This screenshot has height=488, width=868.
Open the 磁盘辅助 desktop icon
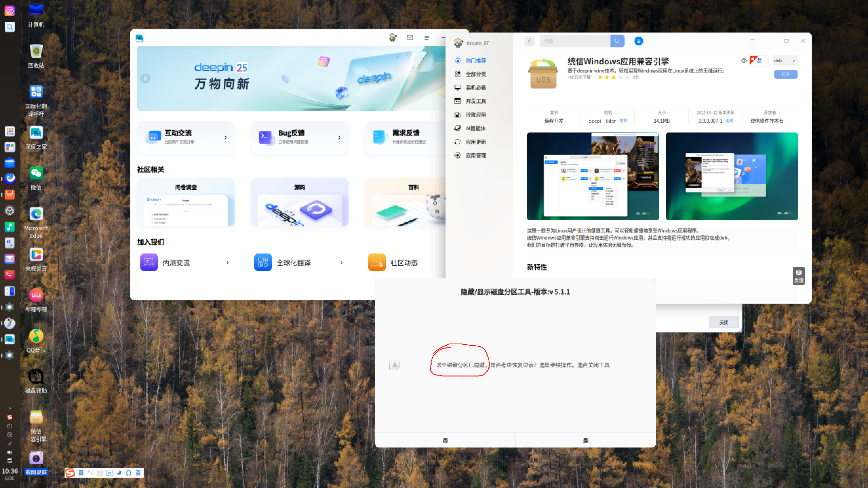pyautogui.click(x=36, y=381)
